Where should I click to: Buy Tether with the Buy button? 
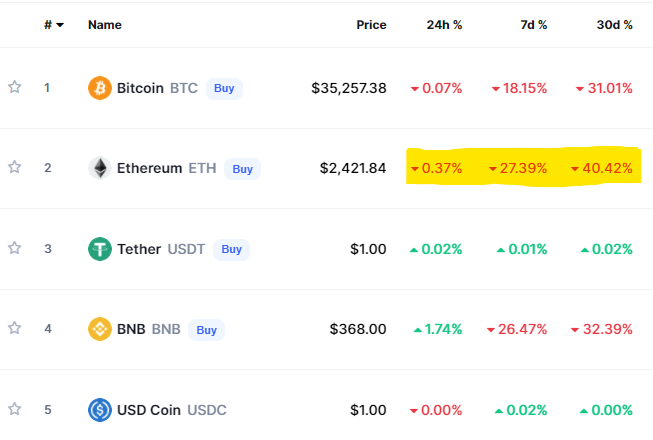tap(231, 249)
